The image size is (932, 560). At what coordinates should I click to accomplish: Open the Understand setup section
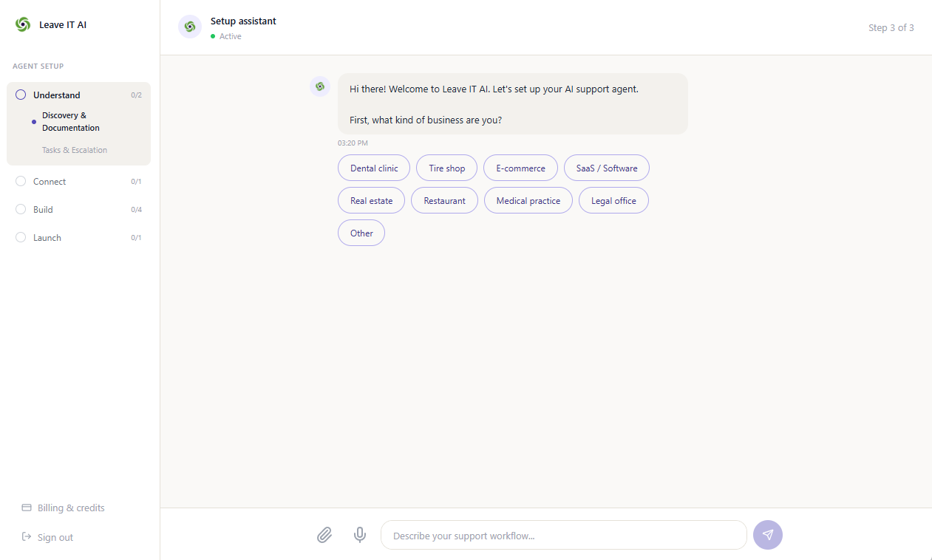coord(78,95)
